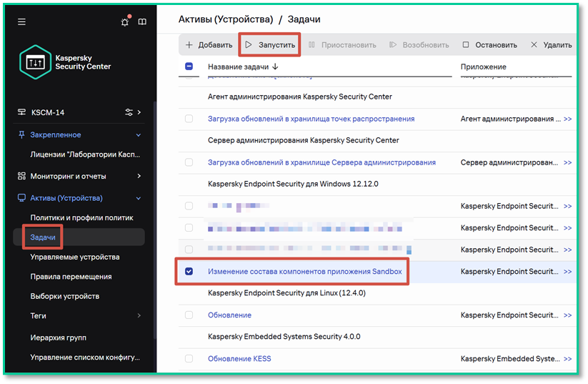This screenshot has height=384, width=588.
Task: Uncheck the Изменение состава компонентов приложения Sandbox checkbox
Action: pos(189,271)
